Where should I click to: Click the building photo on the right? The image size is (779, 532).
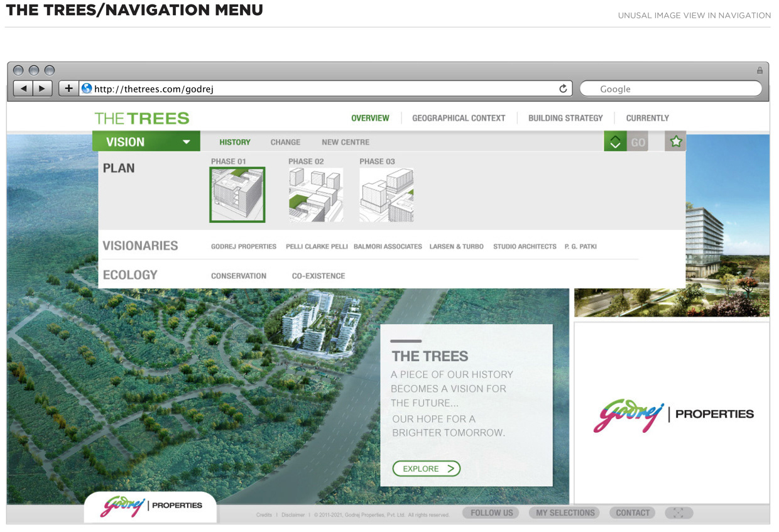pos(727,225)
